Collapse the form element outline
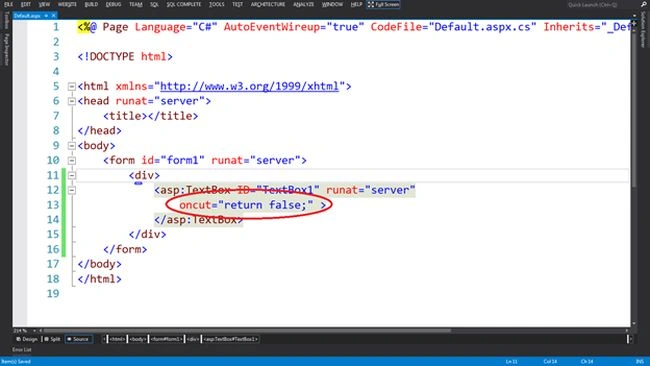 (72, 160)
